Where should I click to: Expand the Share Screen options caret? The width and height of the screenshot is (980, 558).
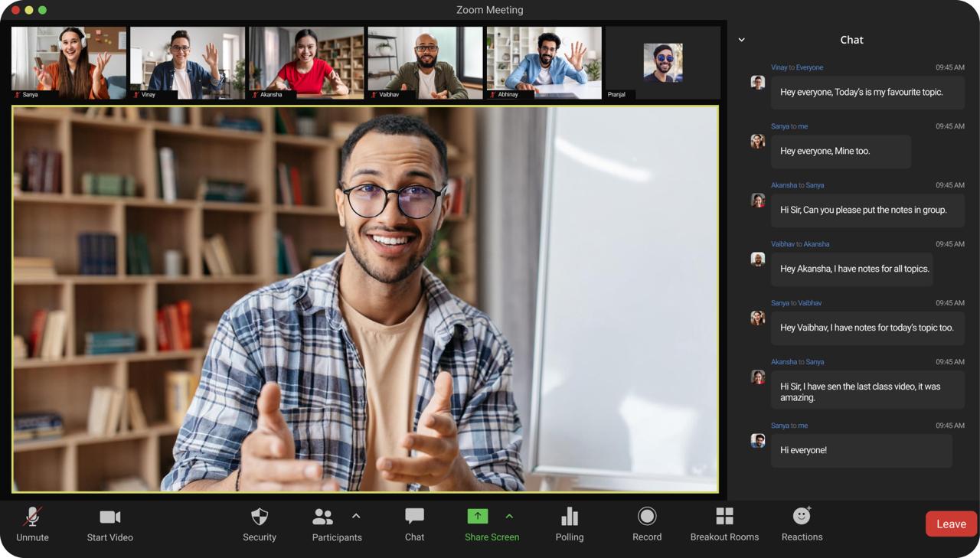click(x=509, y=516)
